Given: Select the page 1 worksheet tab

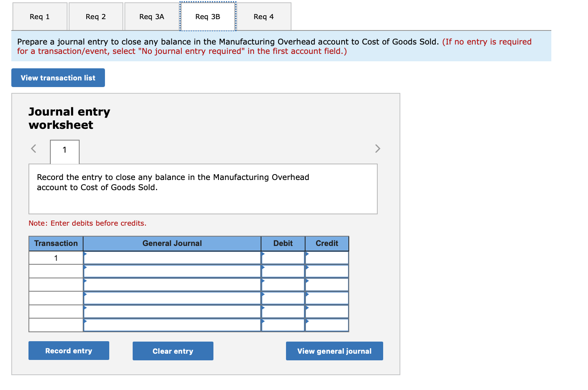Looking at the screenshot, I should click(64, 152).
